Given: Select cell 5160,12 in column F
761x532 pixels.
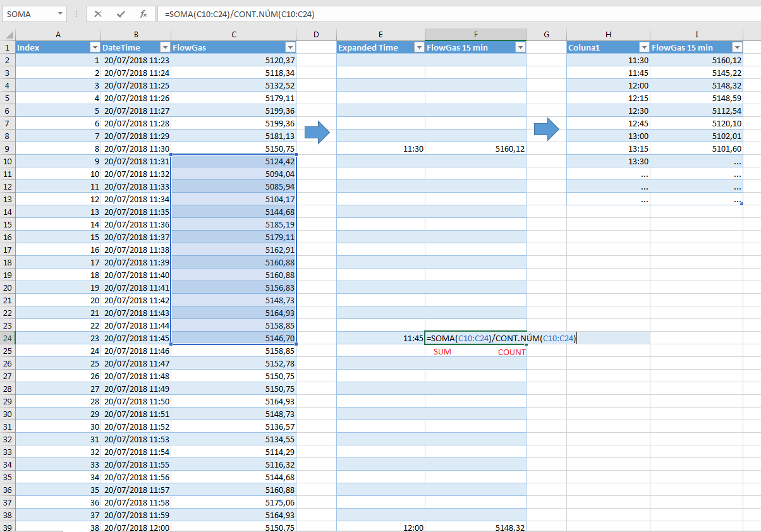Looking at the screenshot, I should pyautogui.click(x=475, y=148).
